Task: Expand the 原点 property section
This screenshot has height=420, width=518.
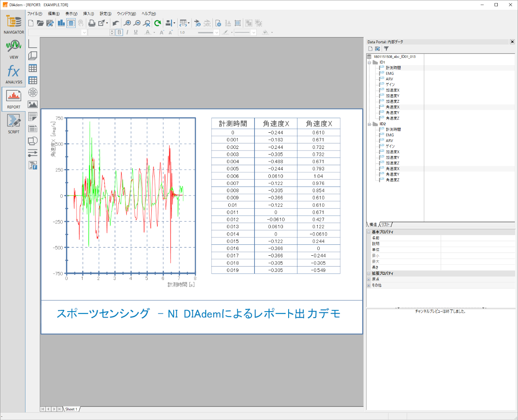Action: tap(369, 279)
